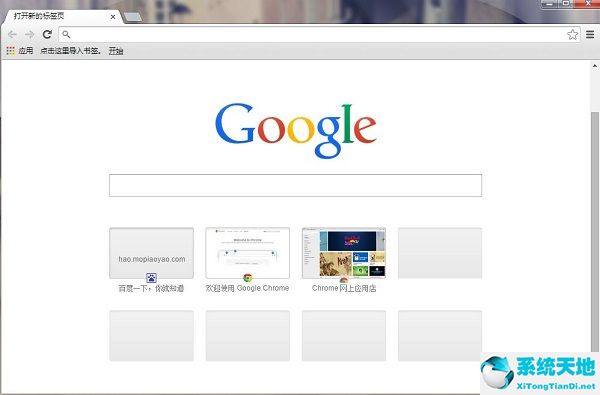Open a new tab with the new tab button
Image resolution: width=600 pixels, height=395 pixels.
133,17
